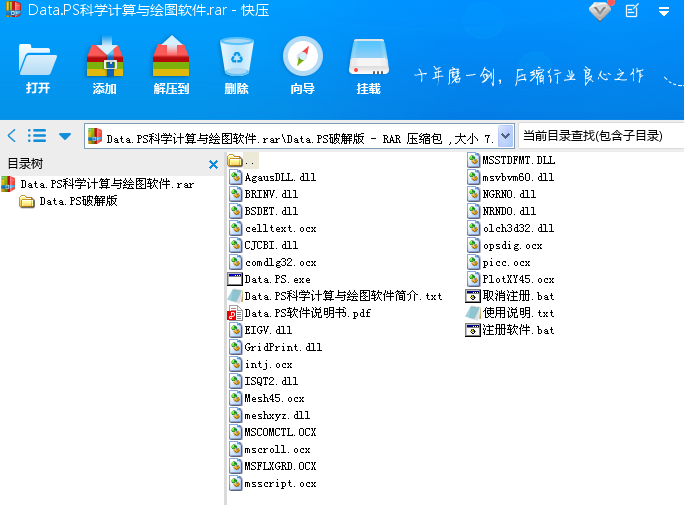This screenshot has width=684, height=505.
Task: Select the 使用说明.txt file
Action: 510,313
